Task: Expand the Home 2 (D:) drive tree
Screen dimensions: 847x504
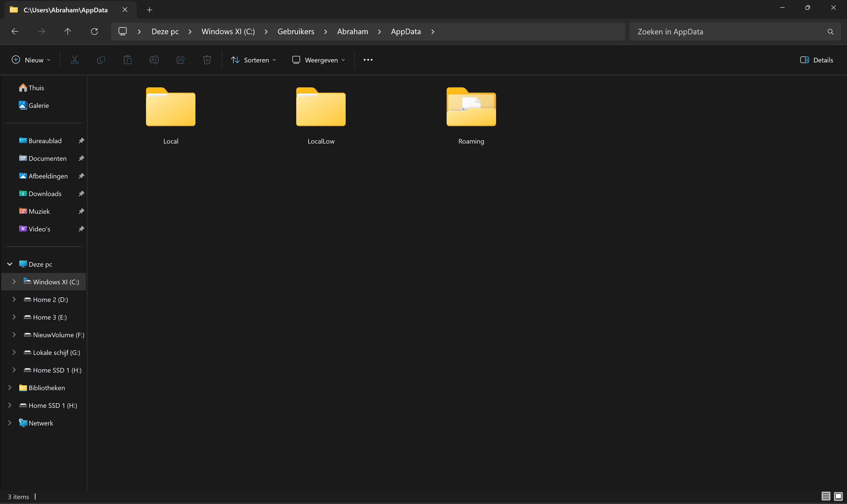Action: [x=14, y=299]
